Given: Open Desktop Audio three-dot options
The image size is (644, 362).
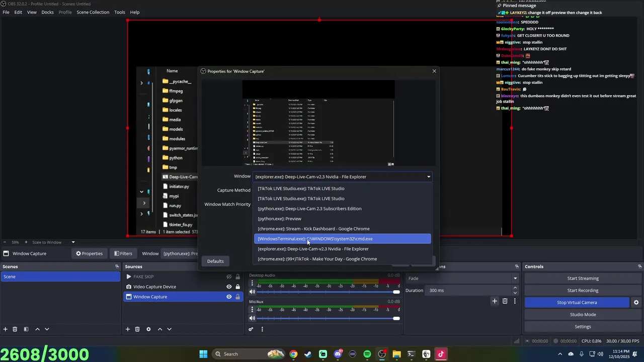Looking at the screenshot, I should pos(252,284).
